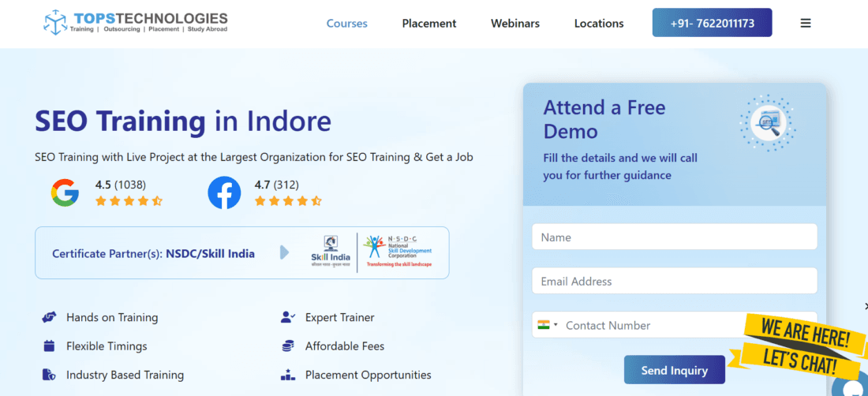Click into the Email Address field
This screenshot has width=868, height=396.
click(x=674, y=281)
